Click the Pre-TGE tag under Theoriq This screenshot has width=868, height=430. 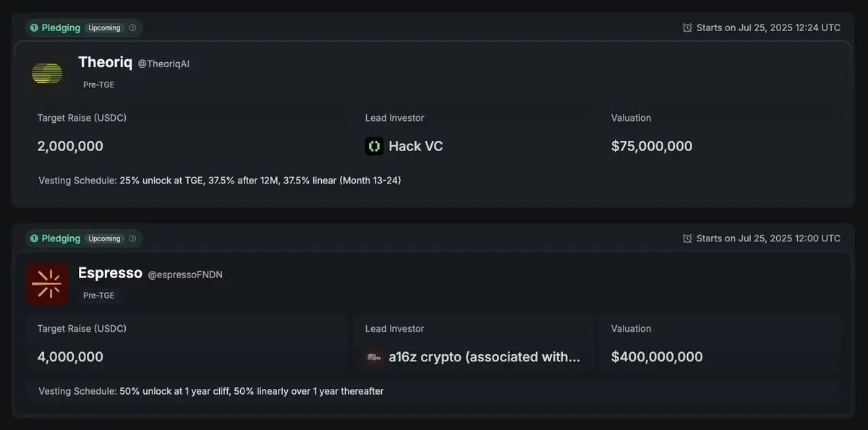[98, 85]
